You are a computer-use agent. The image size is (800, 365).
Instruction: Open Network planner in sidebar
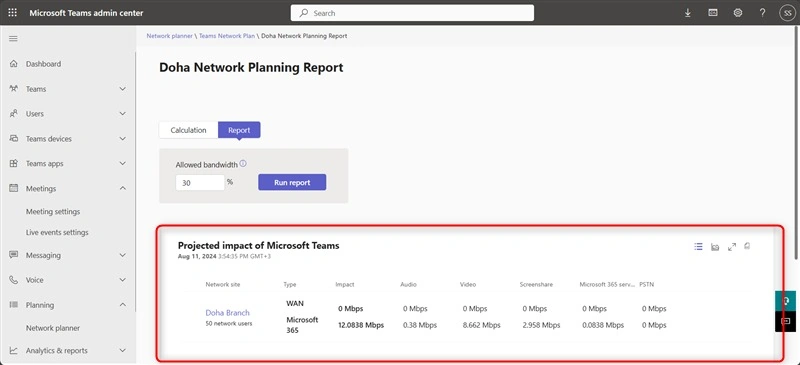pos(53,328)
